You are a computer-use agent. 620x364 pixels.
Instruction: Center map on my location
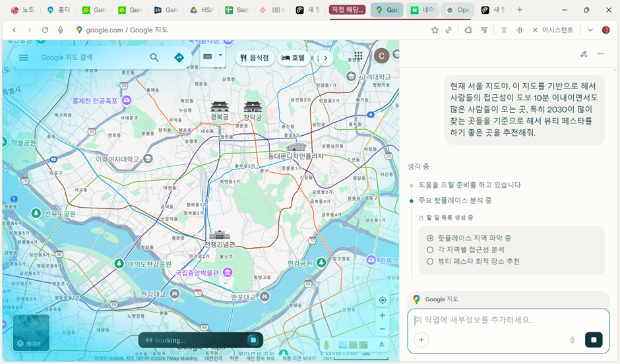[383, 301]
